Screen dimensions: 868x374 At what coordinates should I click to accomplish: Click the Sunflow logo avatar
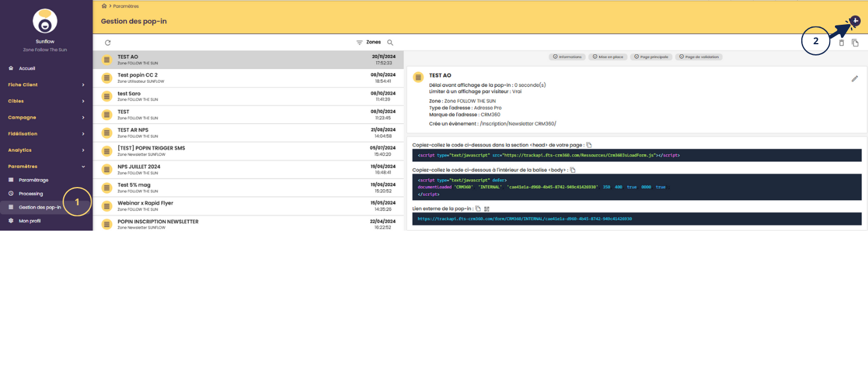click(45, 21)
